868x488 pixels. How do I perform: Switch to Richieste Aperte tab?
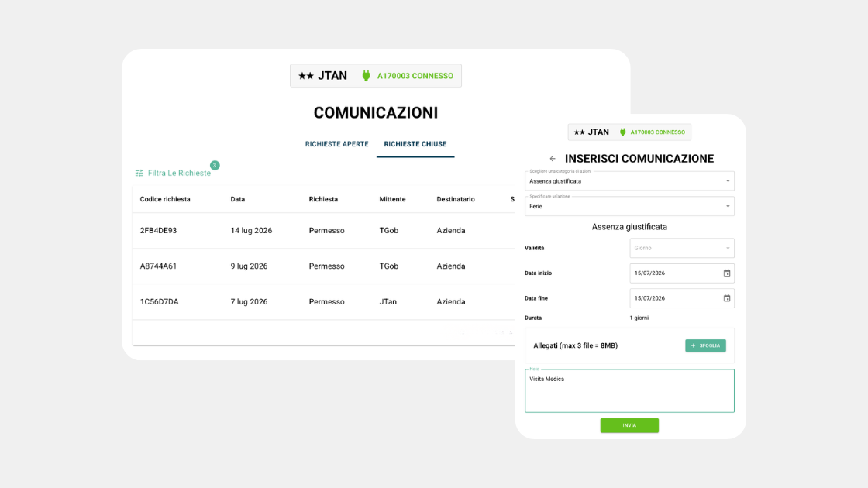click(x=336, y=144)
